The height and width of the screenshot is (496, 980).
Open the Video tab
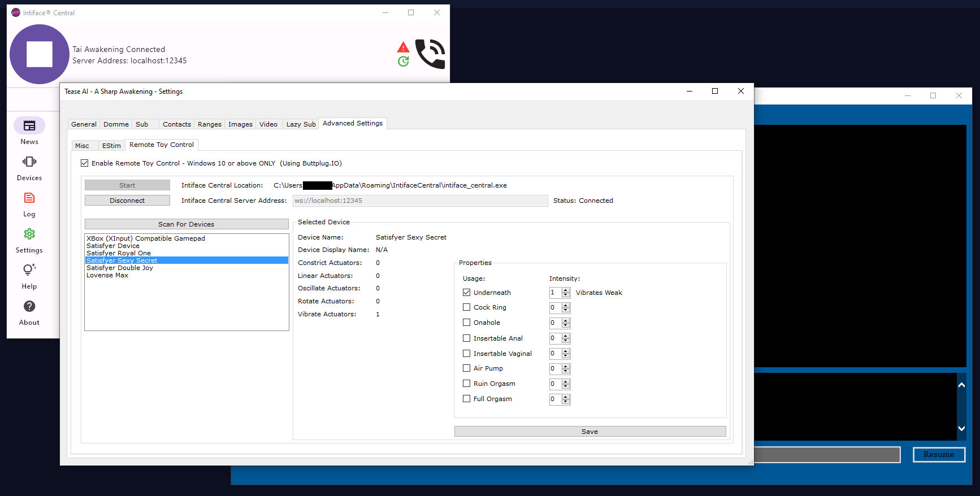[268, 124]
